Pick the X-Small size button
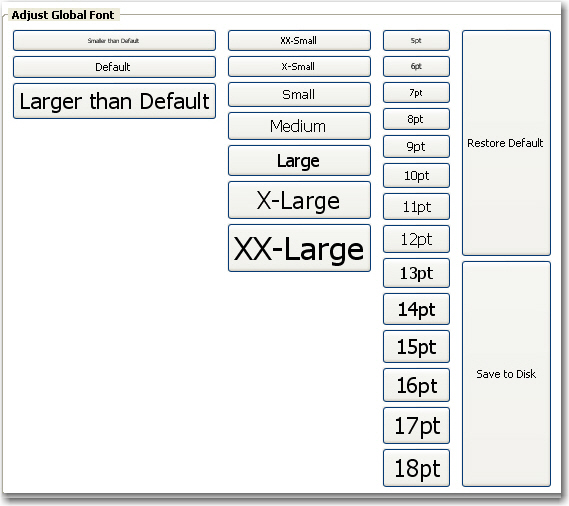Screen dimensions: 569x506 299,66
